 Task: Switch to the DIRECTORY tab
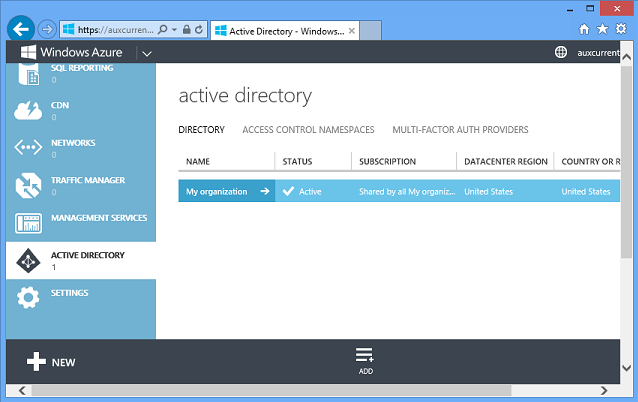201,130
